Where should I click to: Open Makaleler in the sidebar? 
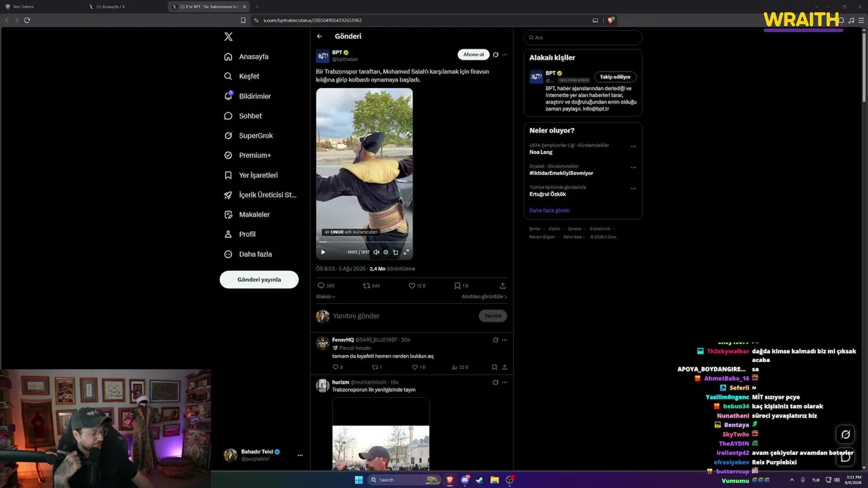pos(247,215)
